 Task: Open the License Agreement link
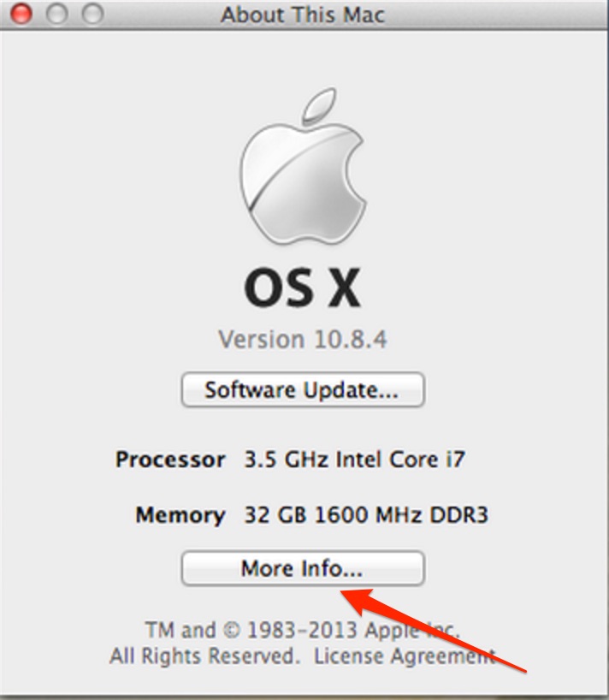pyautogui.click(x=405, y=656)
